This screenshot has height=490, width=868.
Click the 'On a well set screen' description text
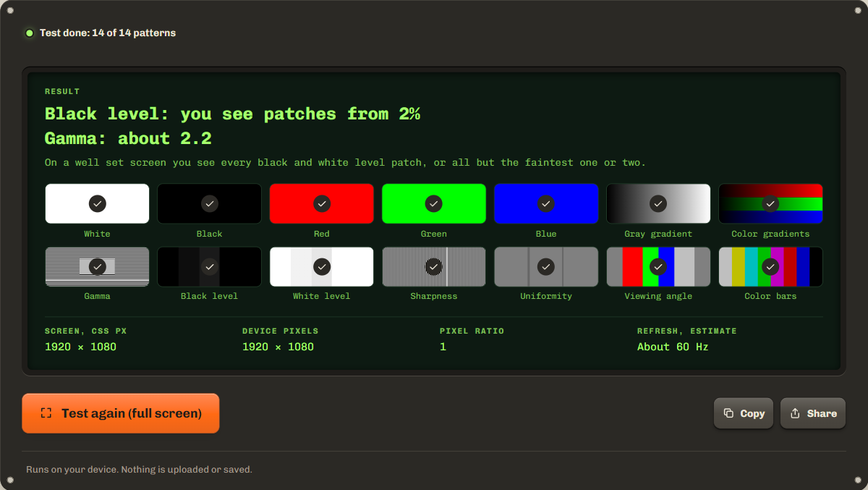pos(345,163)
